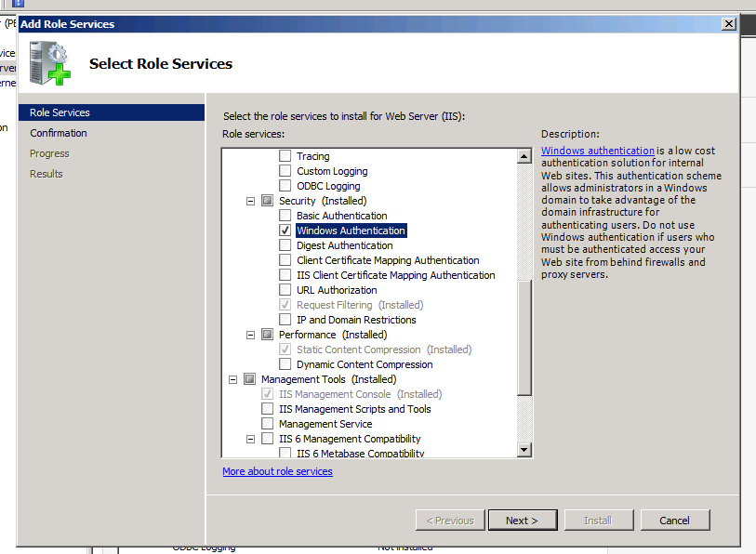Open More about role services link

click(277, 471)
